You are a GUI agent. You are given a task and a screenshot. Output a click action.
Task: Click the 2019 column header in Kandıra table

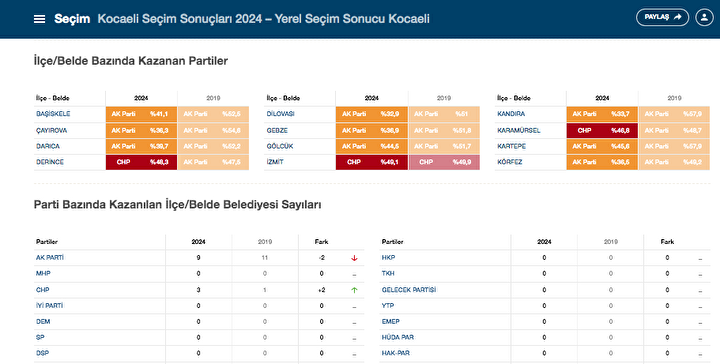pos(674,98)
